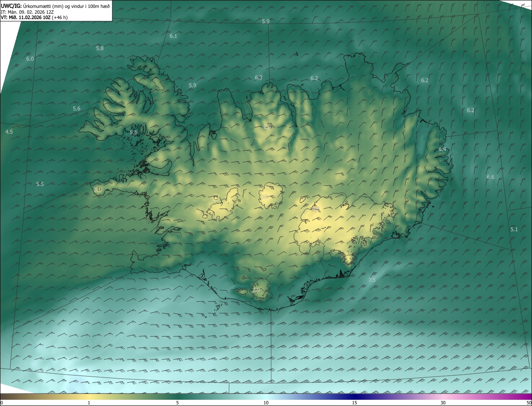Click the 30 tick label on color scale
The height and width of the screenshot is (406, 532).
pos(443,403)
